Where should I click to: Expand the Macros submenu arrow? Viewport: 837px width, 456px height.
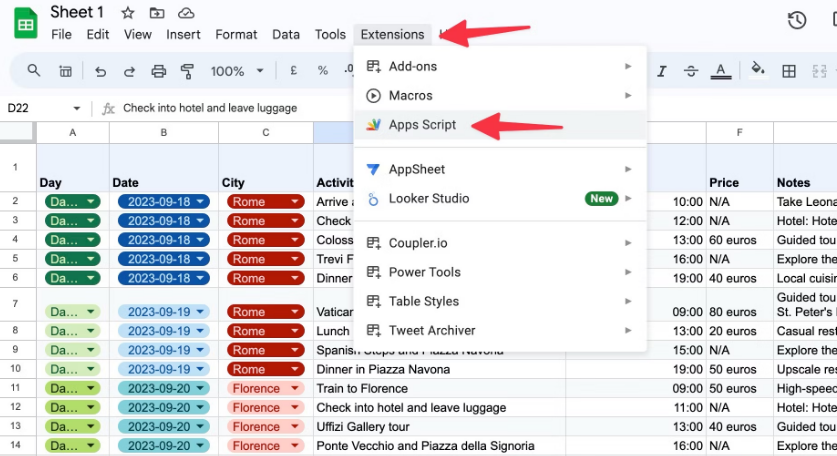(x=628, y=96)
